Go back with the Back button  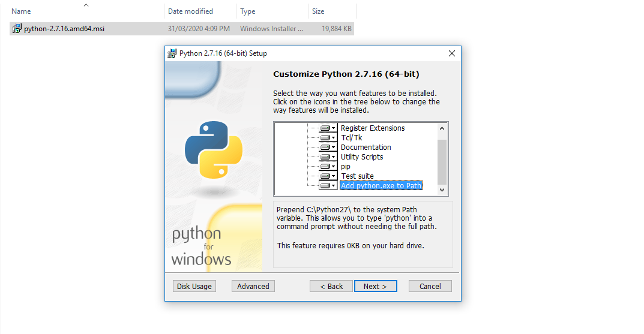331,286
